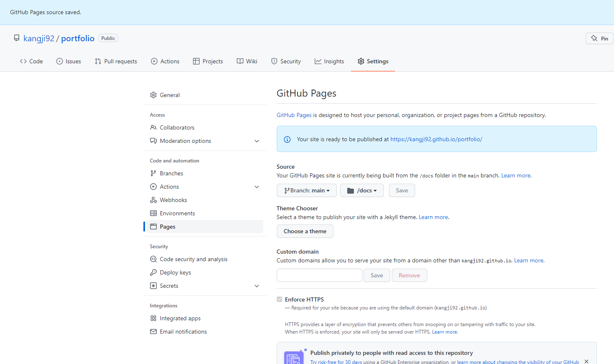Click the Wiki book icon

pos(240,61)
